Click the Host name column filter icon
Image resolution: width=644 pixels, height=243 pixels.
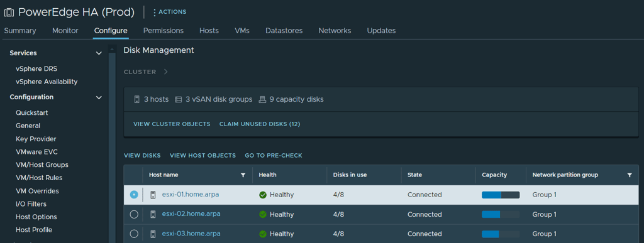[x=243, y=175]
